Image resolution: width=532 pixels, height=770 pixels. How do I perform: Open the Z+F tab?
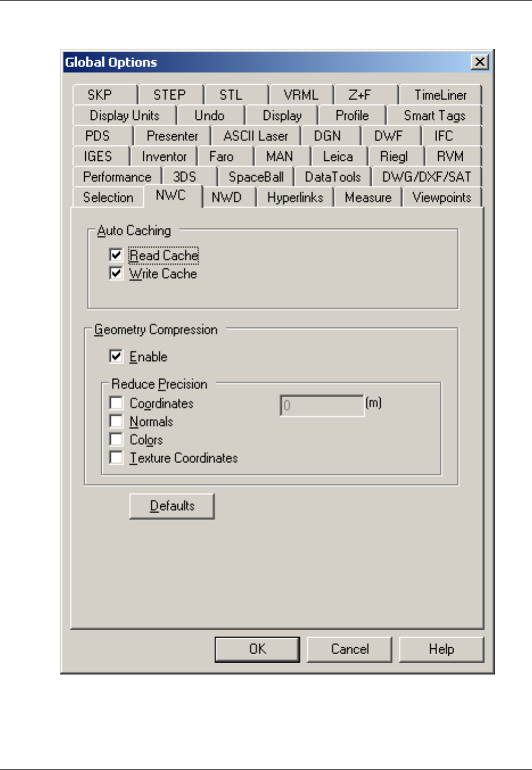click(x=366, y=94)
